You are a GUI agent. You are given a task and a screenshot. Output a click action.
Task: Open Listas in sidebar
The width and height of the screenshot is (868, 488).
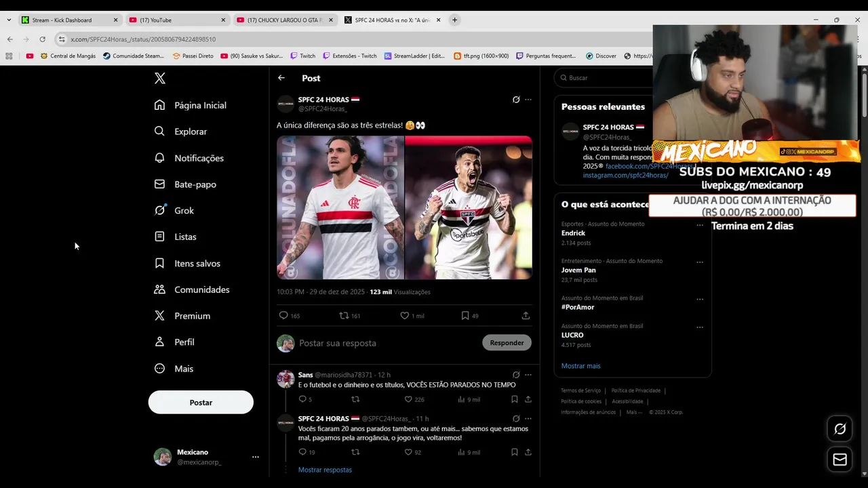pyautogui.click(x=176, y=237)
